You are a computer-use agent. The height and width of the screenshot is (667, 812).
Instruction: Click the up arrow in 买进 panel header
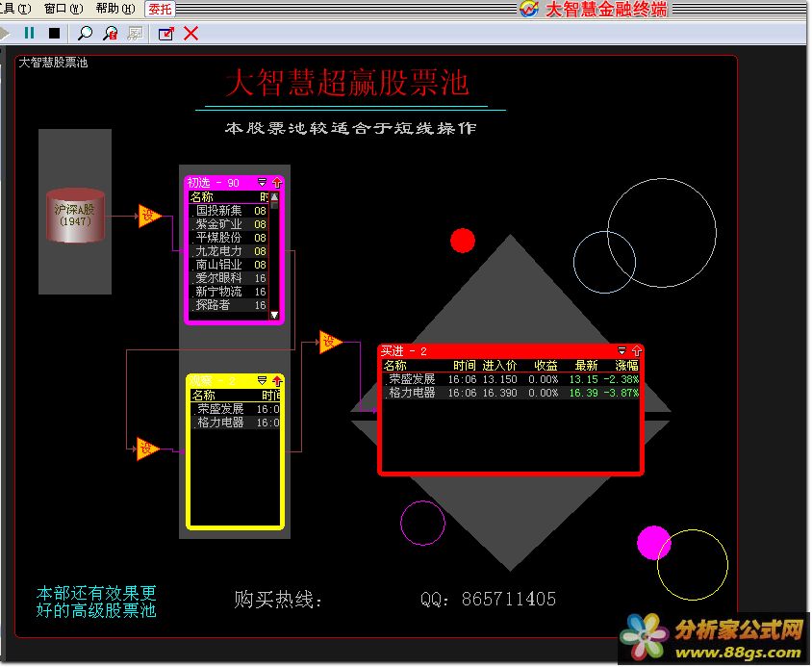tap(637, 351)
